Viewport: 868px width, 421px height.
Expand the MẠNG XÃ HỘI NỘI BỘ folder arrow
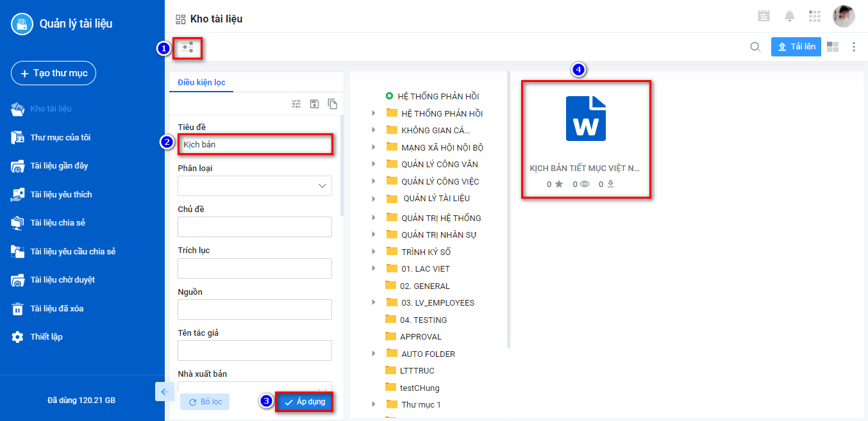(374, 147)
